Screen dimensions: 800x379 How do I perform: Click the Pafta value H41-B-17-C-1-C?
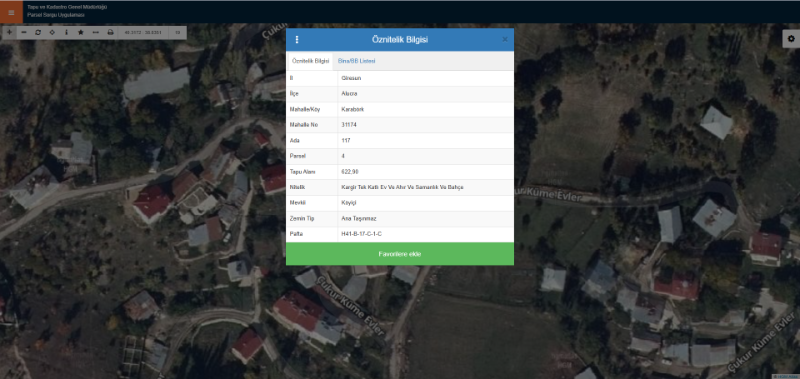pos(362,234)
